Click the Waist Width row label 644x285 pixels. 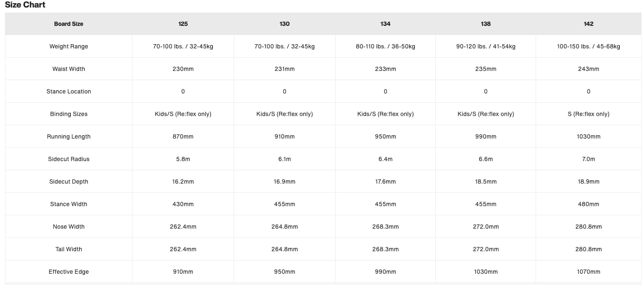tap(69, 69)
